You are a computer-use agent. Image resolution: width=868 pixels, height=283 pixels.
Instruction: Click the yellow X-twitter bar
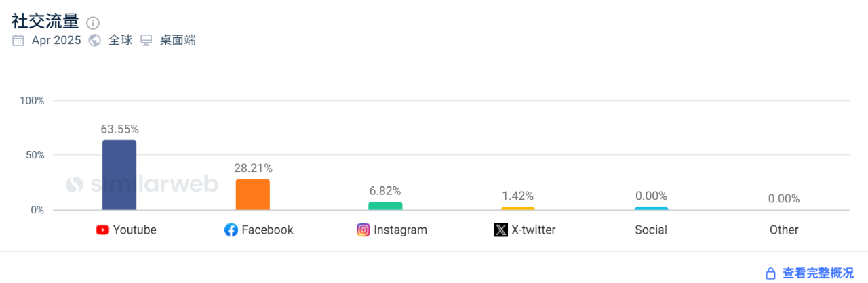pyautogui.click(x=518, y=209)
